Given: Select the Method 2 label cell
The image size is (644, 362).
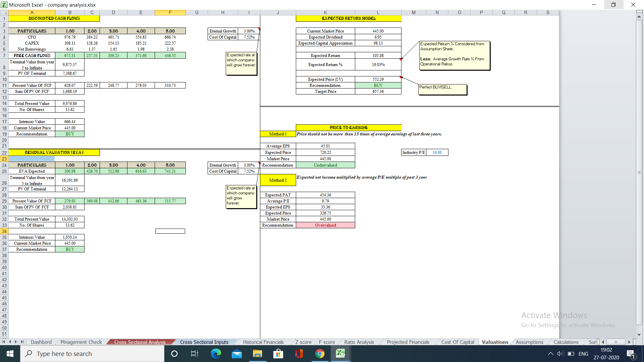Looking at the screenshot, I should [278, 180].
